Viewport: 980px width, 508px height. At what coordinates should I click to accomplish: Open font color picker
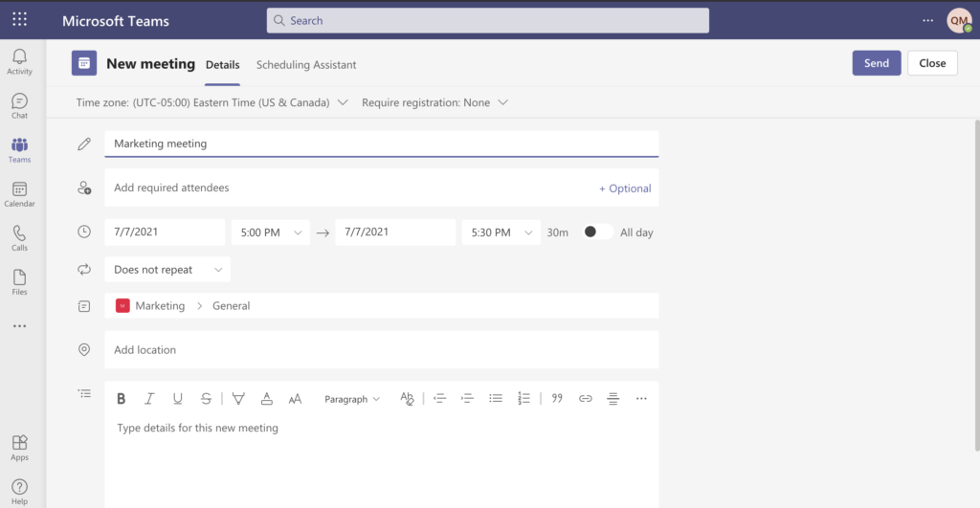click(267, 399)
